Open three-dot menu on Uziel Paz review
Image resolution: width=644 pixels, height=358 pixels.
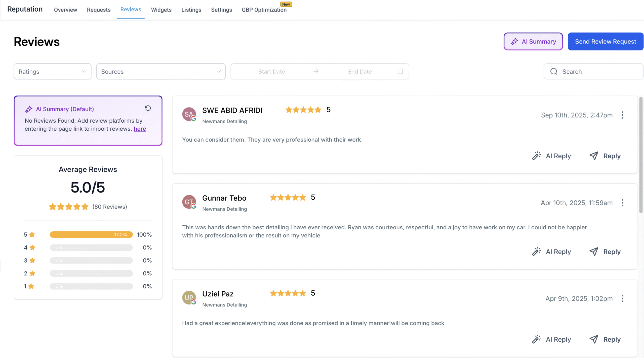pos(622,298)
